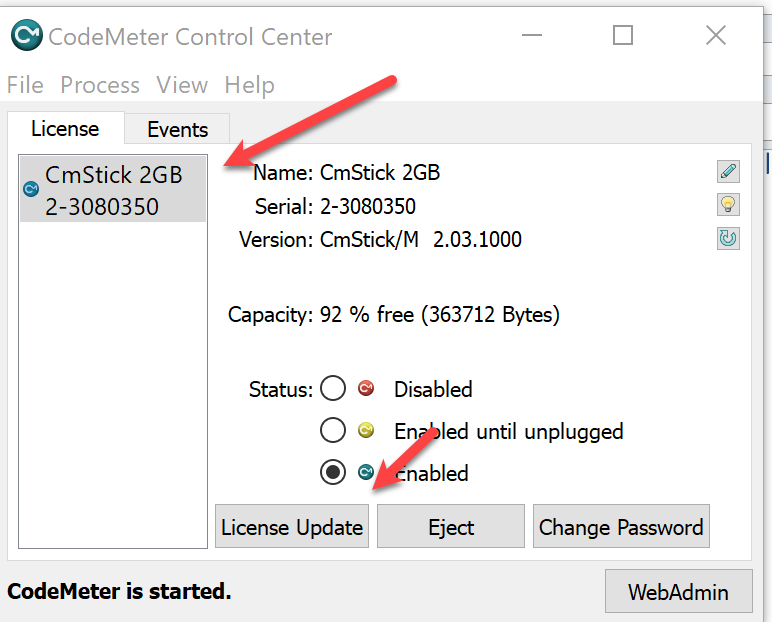The image size is (772, 622).
Task: Click the CodeMeter logo in title bar
Action: tap(27, 37)
